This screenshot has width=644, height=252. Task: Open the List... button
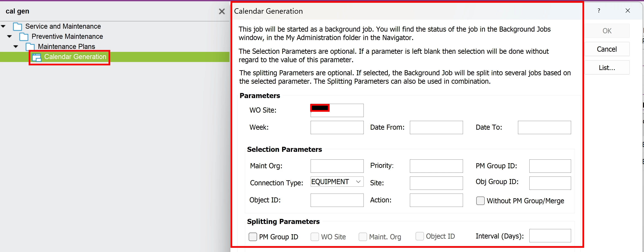click(x=607, y=67)
